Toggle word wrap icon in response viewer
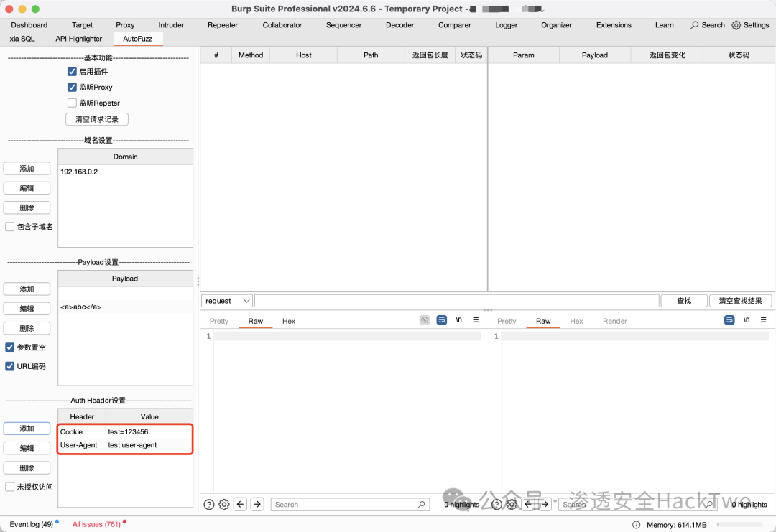This screenshot has height=532, width=776. [729, 320]
